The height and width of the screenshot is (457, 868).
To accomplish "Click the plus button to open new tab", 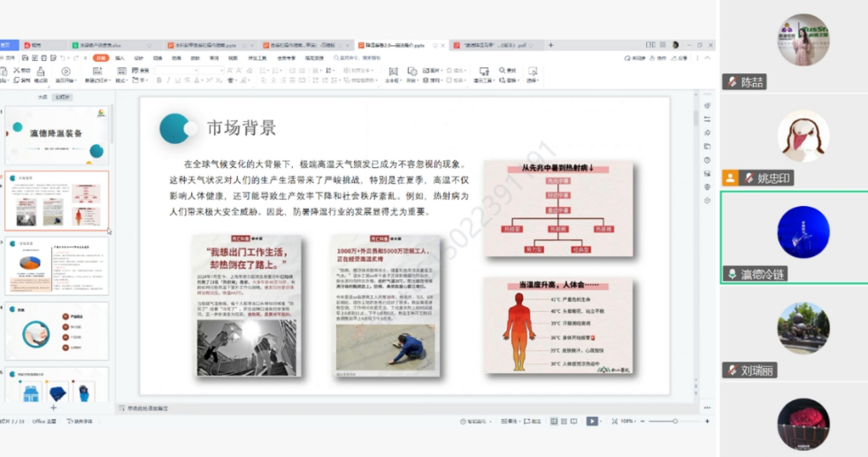I will (x=550, y=45).
